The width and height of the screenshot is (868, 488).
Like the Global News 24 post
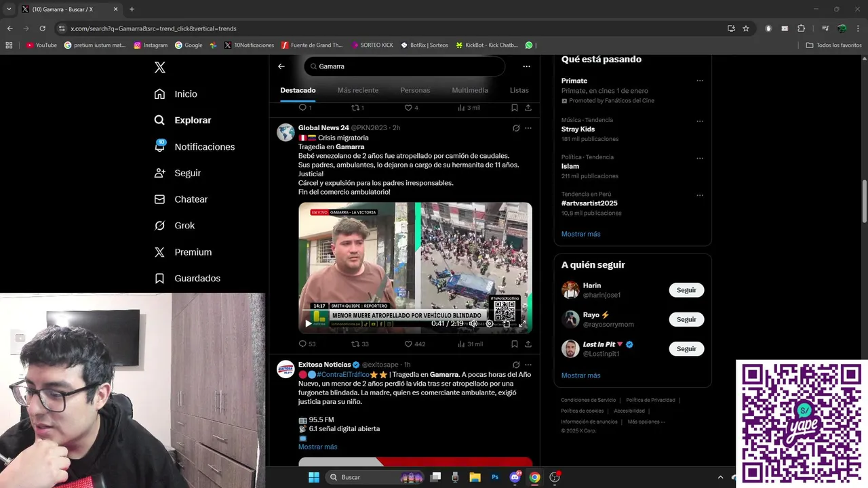click(414, 344)
